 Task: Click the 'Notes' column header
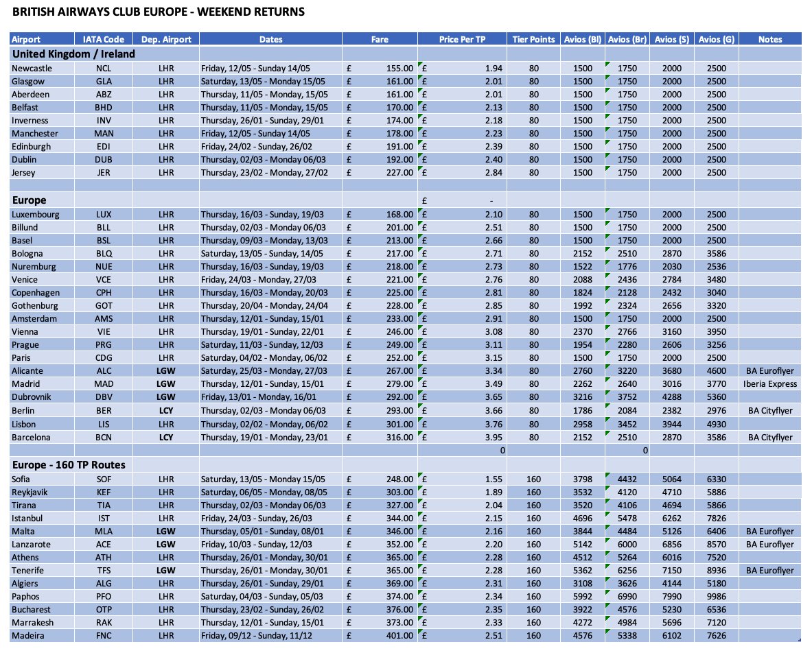pos(770,39)
